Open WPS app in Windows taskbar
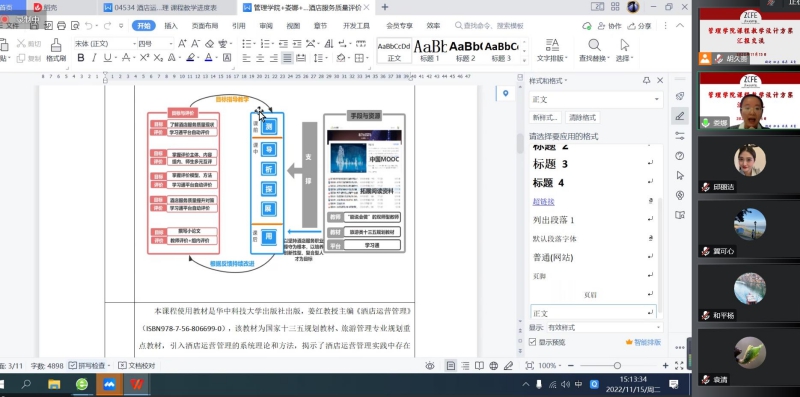 pyautogui.click(x=136, y=384)
